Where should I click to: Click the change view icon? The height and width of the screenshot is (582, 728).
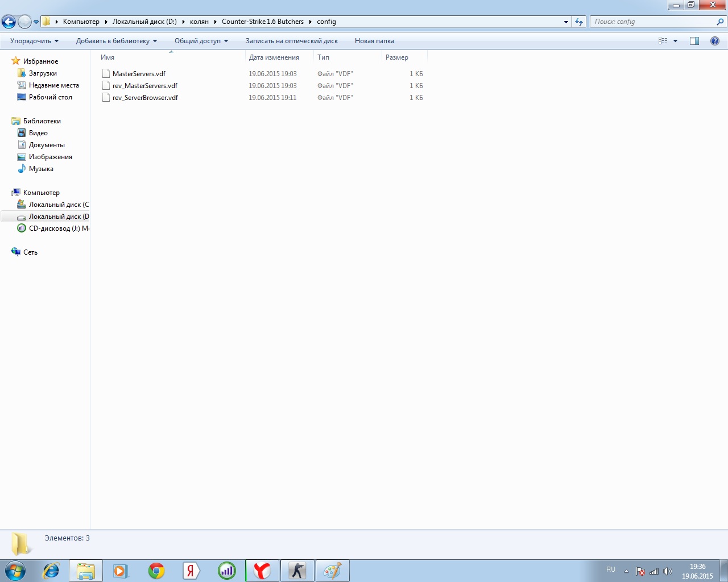click(663, 41)
